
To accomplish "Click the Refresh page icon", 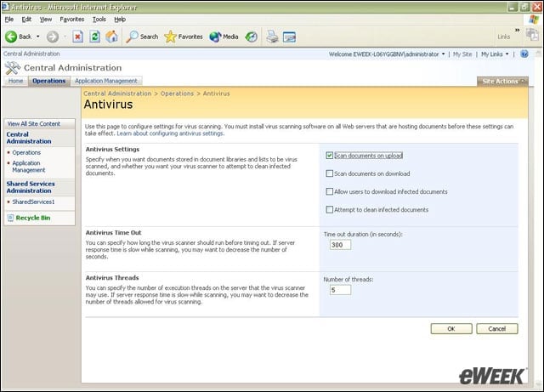I will [94, 37].
